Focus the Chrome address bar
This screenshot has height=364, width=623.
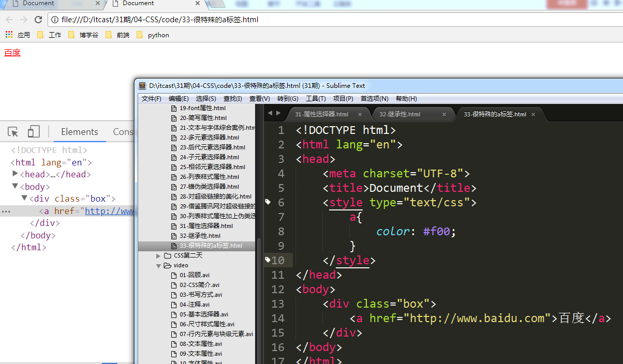tap(336, 20)
